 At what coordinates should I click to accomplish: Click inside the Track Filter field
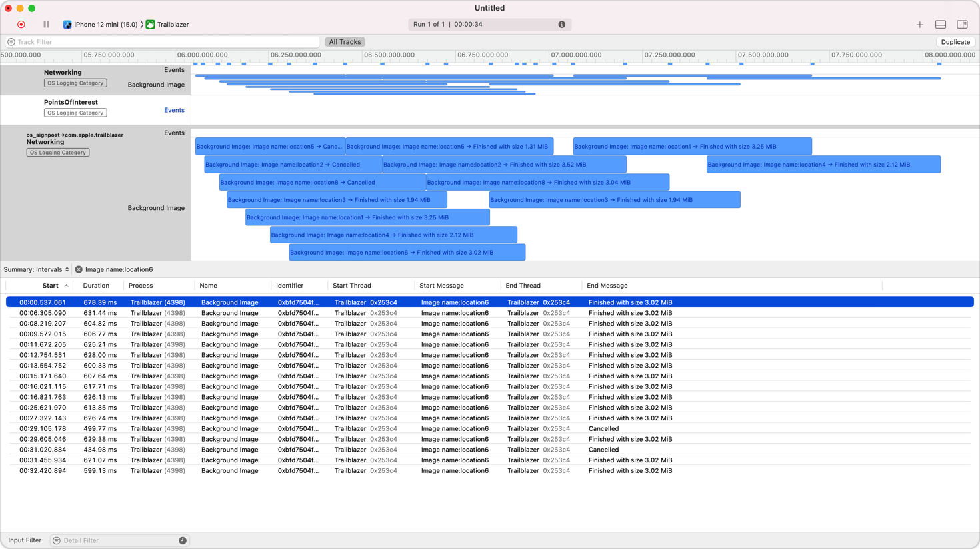[x=160, y=41]
